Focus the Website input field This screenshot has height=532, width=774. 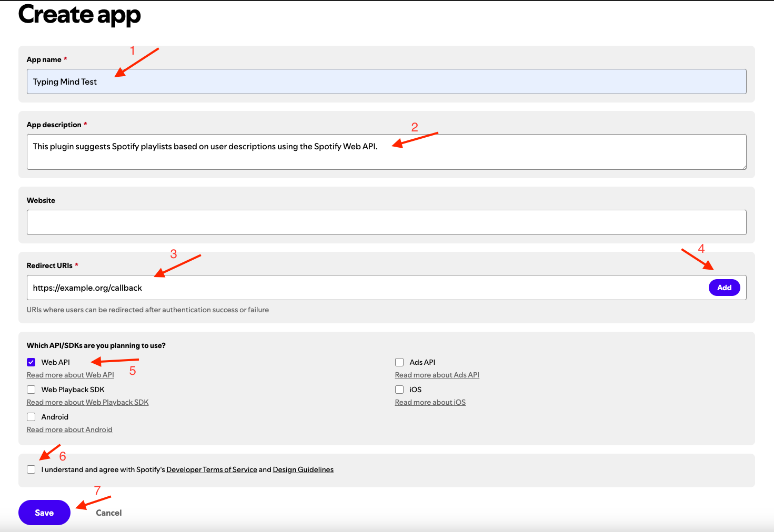pos(386,222)
